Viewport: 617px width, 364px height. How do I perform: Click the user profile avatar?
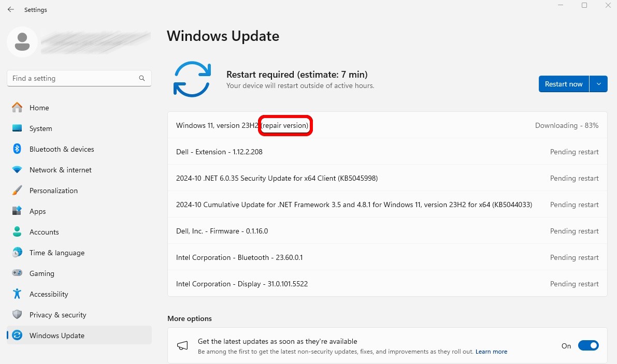(x=22, y=42)
